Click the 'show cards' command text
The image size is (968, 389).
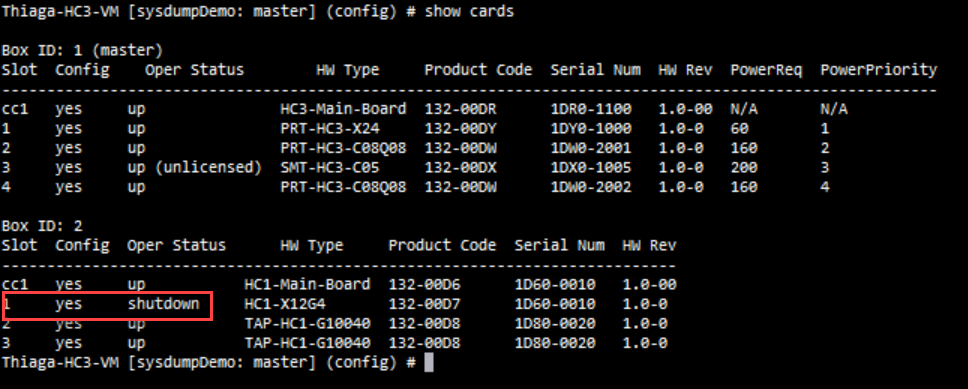pyautogui.click(x=469, y=12)
